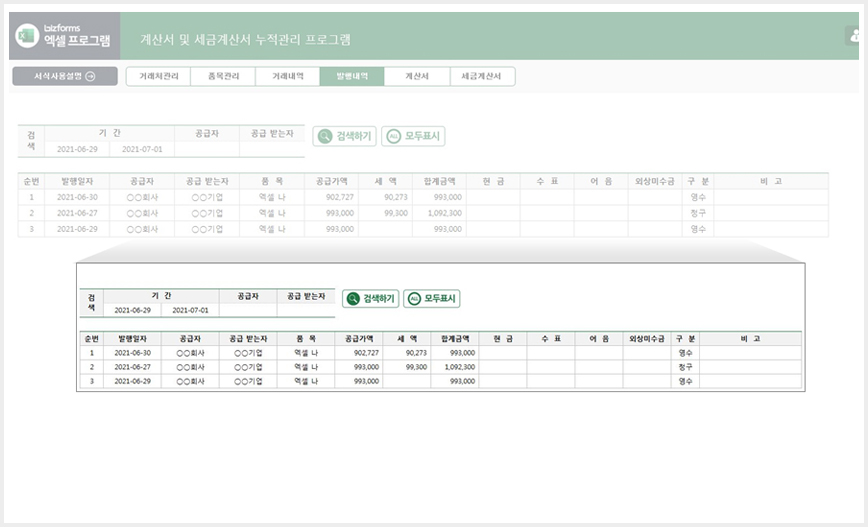Screen dimensions: 868x527
Task: Click ○○회사 supplier cell in inset row 1
Action: tap(190, 353)
